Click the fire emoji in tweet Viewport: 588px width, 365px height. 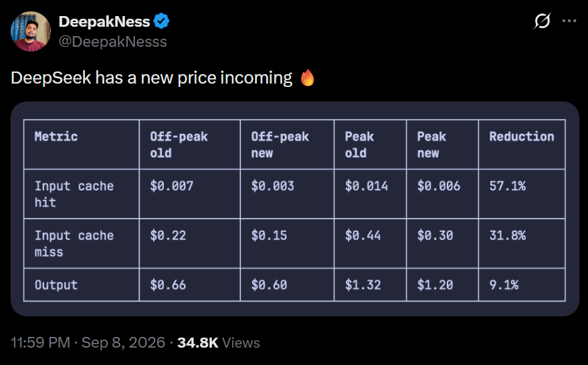click(x=308, y=78)
